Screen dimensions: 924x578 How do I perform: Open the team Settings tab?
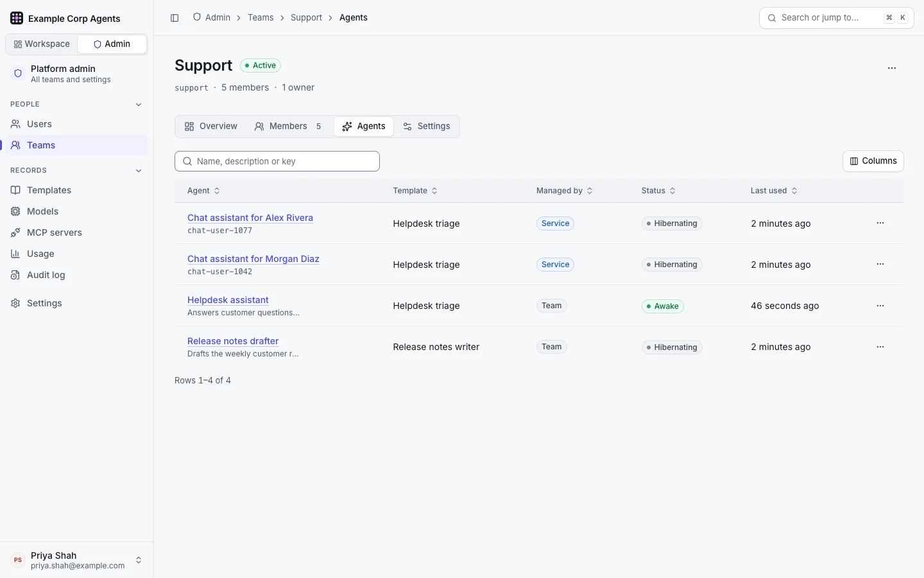[427, 127]
